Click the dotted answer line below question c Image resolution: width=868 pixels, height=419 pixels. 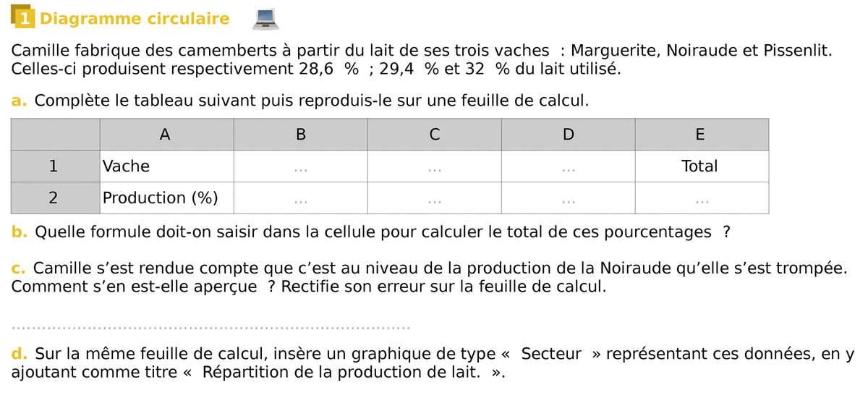click(211, 328)
